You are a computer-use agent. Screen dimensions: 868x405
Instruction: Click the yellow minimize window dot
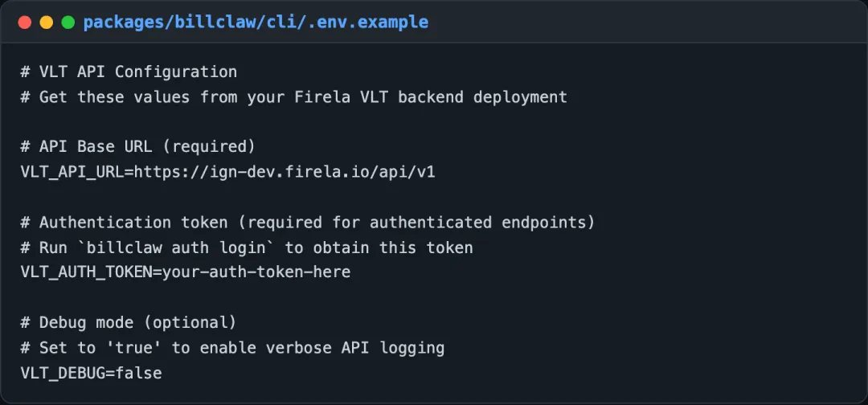[x=47, y=22]
